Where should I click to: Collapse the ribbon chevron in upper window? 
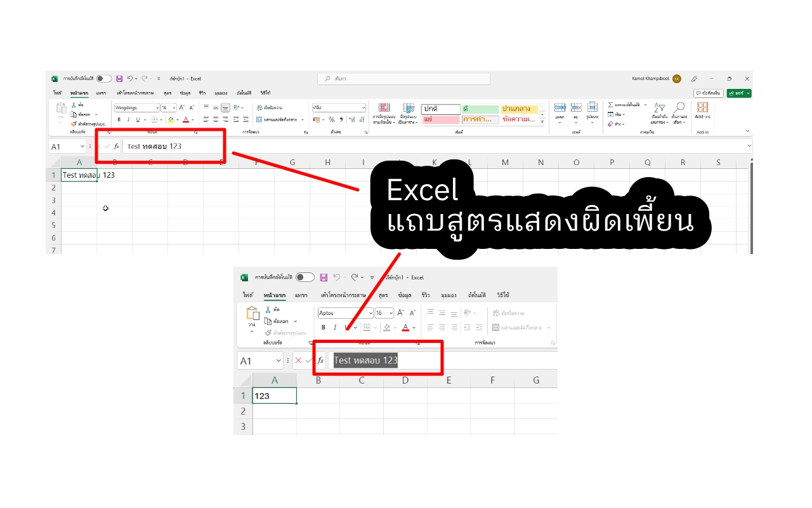[748, 131]
